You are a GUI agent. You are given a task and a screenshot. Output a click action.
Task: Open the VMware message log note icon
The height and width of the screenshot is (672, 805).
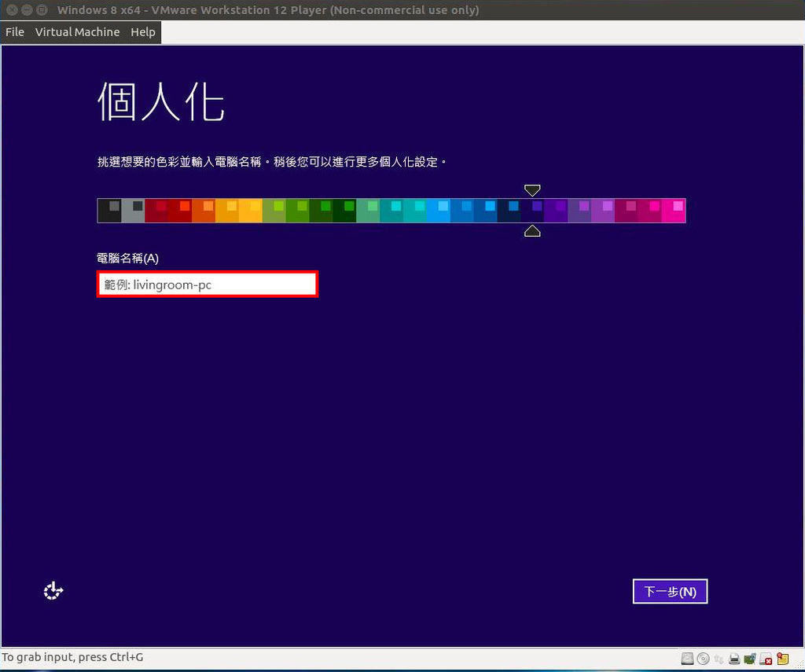click(781, 658)
